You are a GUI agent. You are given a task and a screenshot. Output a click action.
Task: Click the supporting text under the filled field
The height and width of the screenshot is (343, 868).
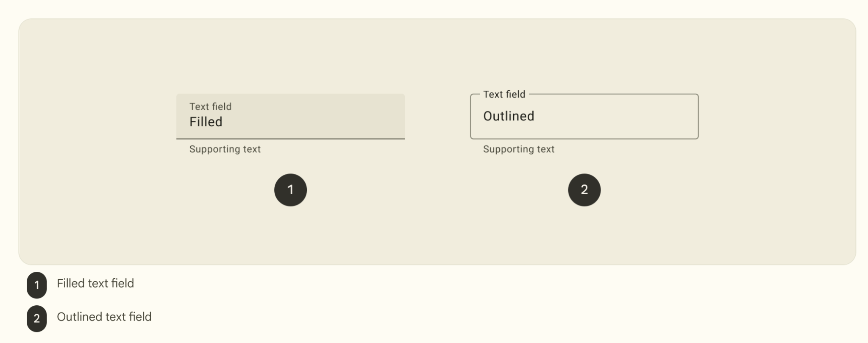point(225,149)
